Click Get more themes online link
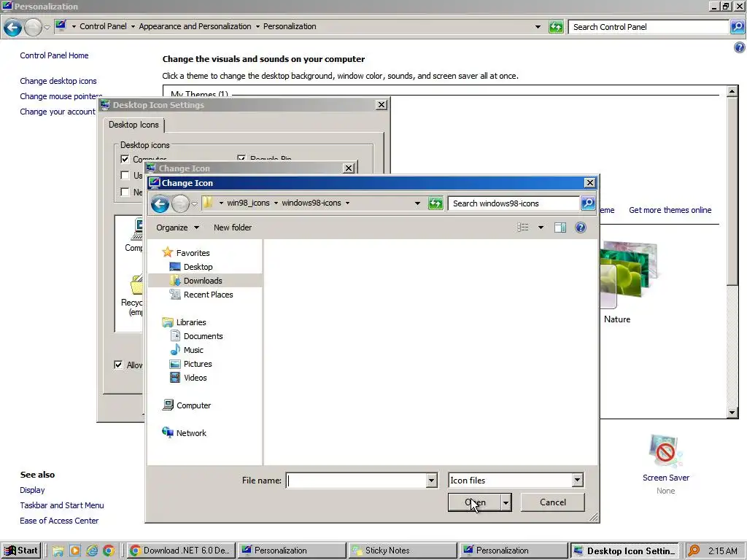747x560 pixels. click(670, 210)
